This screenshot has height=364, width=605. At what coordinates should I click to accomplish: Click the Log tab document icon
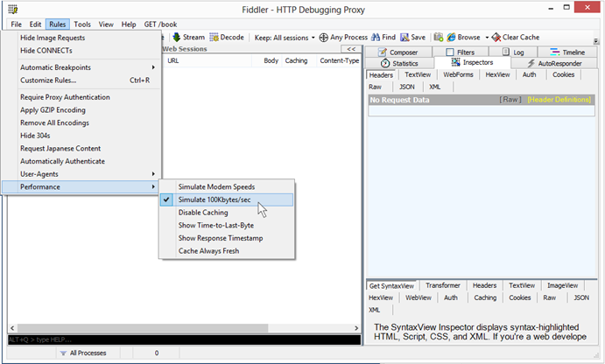point(506,52)
